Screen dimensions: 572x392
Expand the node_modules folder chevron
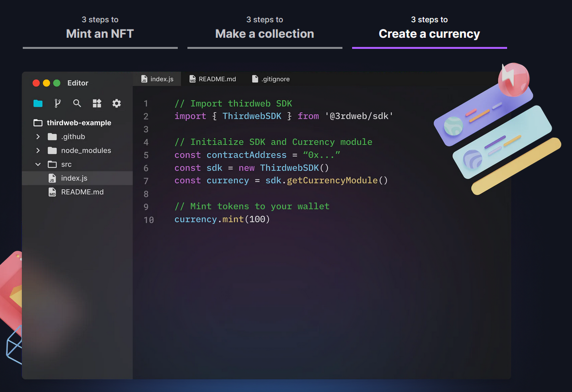38,151
